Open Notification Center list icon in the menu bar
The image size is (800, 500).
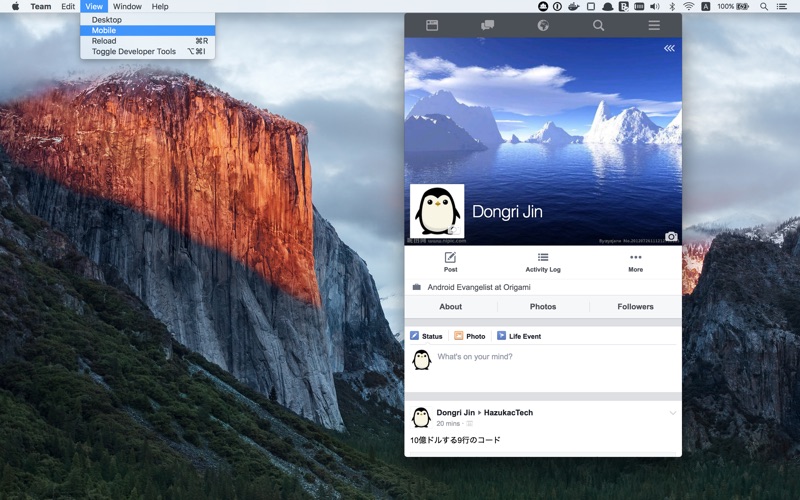(x=781, y=6)
